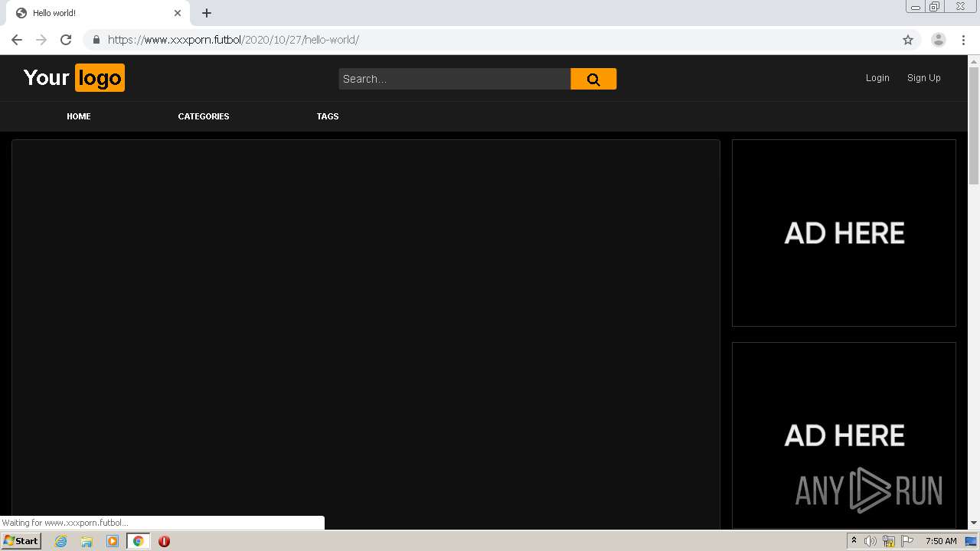
Task: Open the File Explorer taskbar icon
Action: tap(87, 541)
